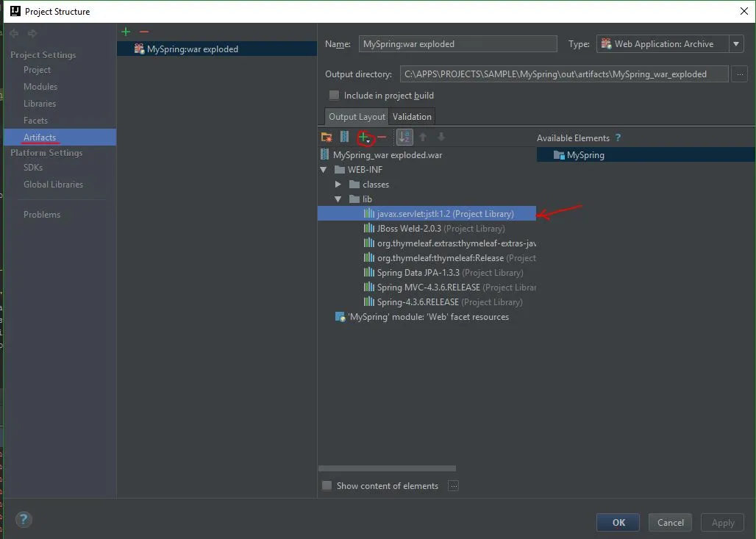Click the Available Elements help question mark
756x539 pixels.
click(x=618, y=138)
